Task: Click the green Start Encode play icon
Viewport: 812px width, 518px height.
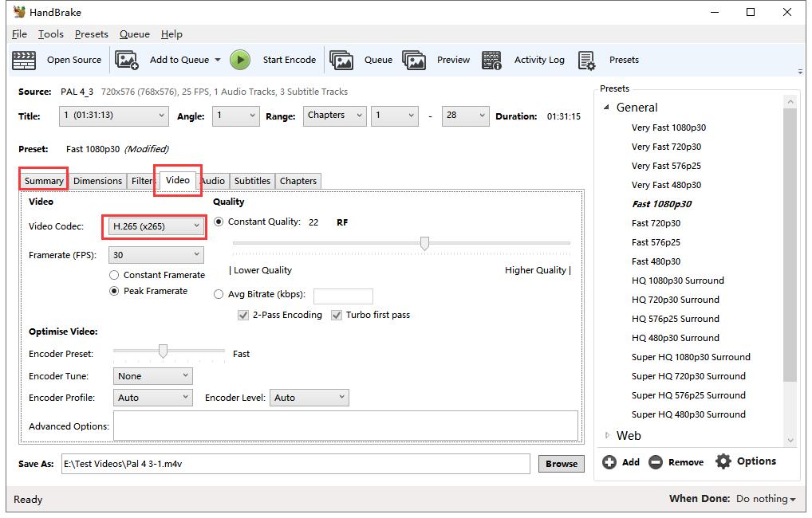Action: [x=240, y=60]
